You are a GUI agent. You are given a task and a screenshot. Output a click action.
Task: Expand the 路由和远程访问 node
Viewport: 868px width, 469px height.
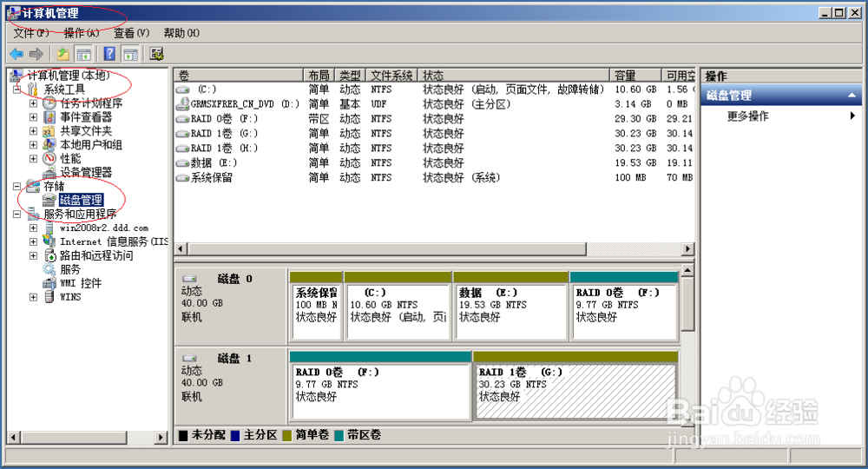pyautogui.click(x=33, y=255)
